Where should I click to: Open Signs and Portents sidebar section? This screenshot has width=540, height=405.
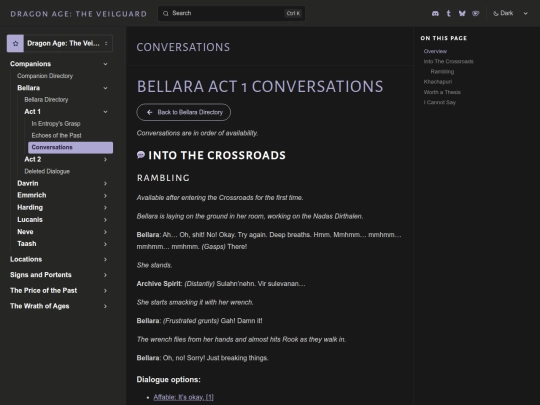click(x=41, y=275)
